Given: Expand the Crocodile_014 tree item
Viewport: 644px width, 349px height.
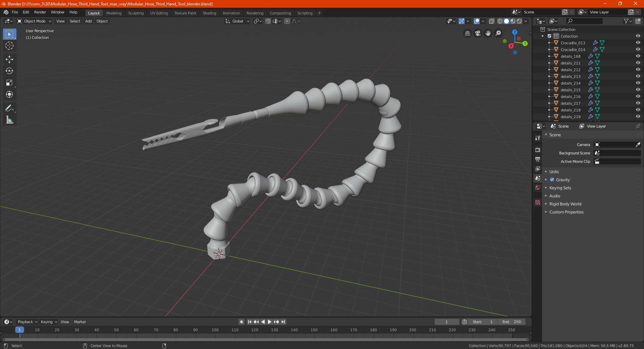Looking at the screenshot, I should point(549,49).
